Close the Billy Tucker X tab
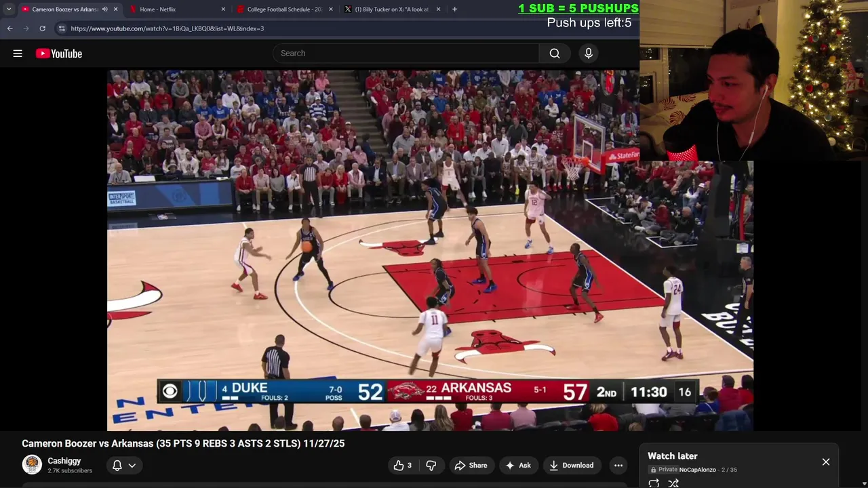This screenshot has width=868, height=488. pos(438,9)
